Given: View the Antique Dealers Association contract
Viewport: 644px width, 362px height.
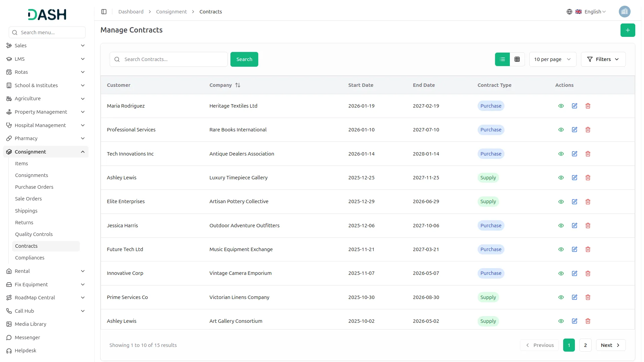Looking at the screenshot, I should click(561, 154).
